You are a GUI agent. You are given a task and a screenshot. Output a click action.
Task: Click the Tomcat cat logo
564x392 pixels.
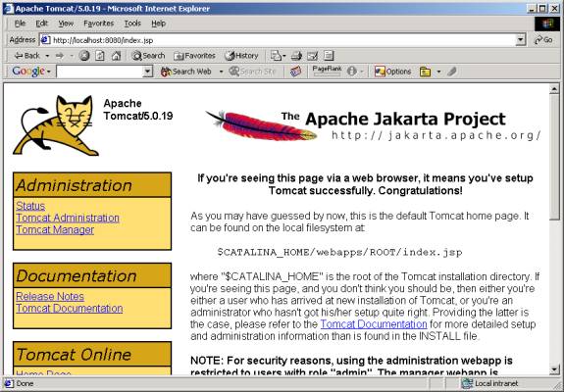[x=56, y=125]
